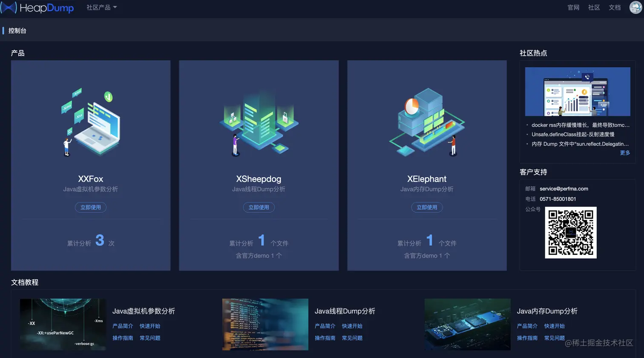This screenshot has height=358, width=644.
Task: Click the Java内存Dump分析 tutorial heading
Action: pos(547,311)
